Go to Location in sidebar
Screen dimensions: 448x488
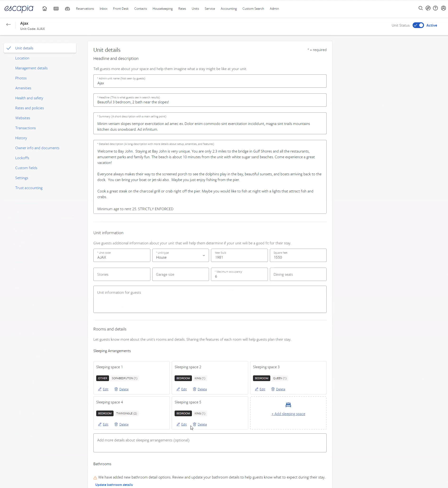click(22, 58)
